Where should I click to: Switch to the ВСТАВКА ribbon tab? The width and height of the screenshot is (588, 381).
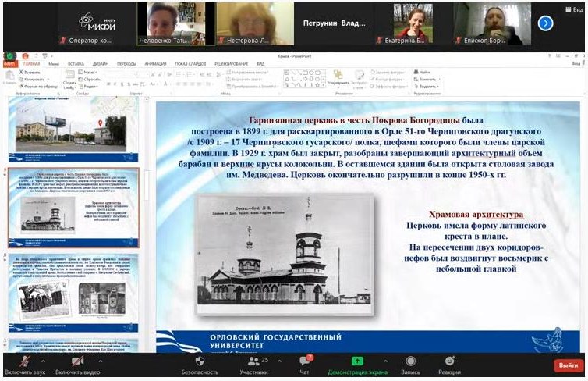click(76, 63)
